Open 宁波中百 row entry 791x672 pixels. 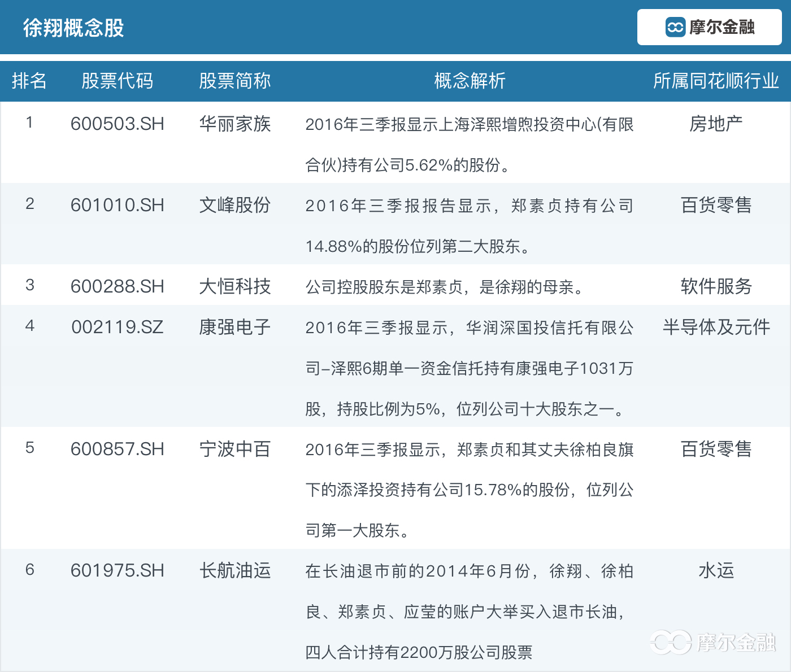tap(235, 450)
